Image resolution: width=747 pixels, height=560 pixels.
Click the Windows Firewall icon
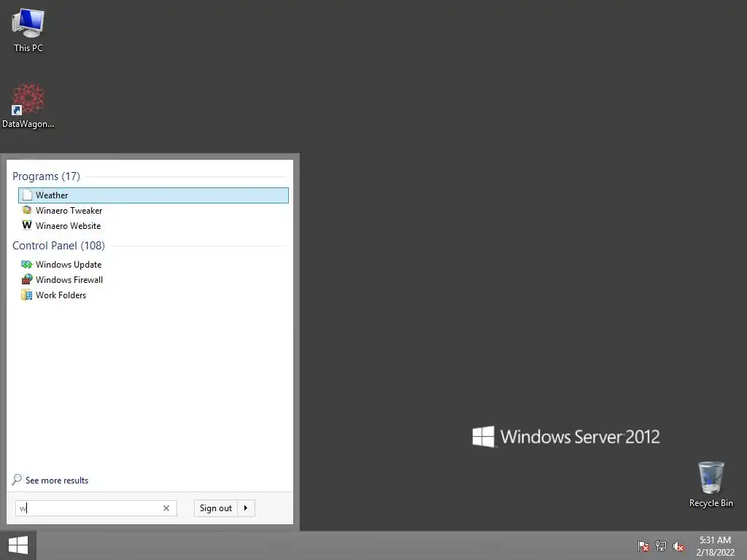point(27,279)
